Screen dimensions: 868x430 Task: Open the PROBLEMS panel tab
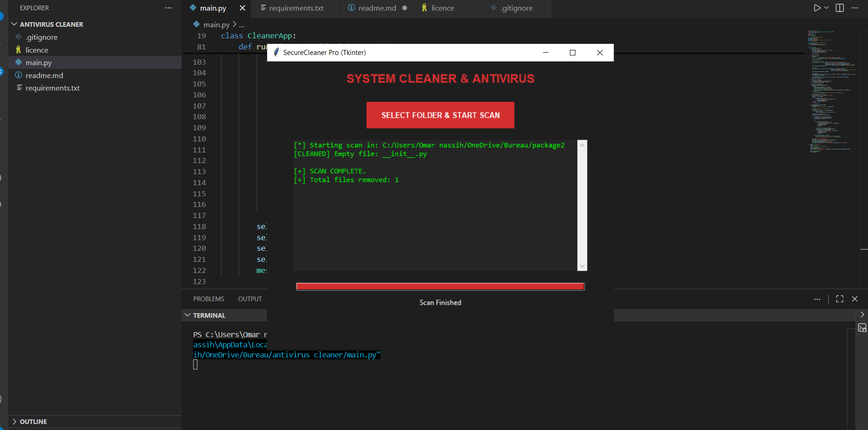click(208, 299)
